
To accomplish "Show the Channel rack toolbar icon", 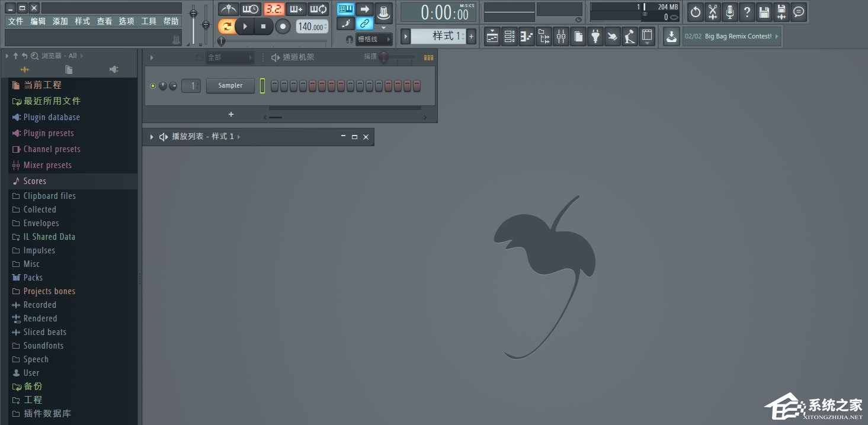I will (509, 36).
